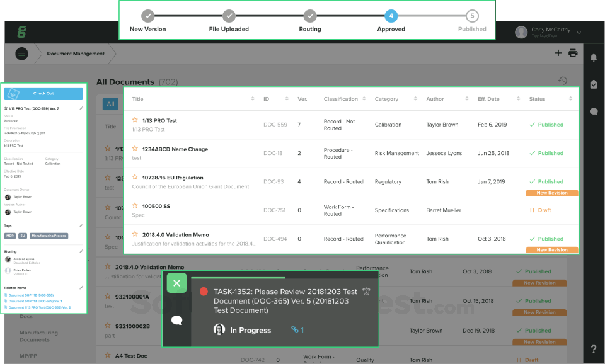The height and width of the screenshot is (364, 605).
Task: Sort by the Author column arrows
Action: pos(467,99)
